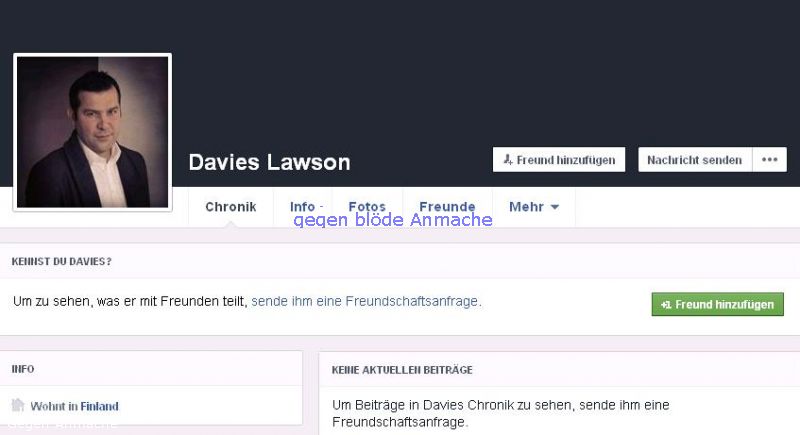The image size is (800, 435).
Task: Click the profile name Davies Lawson
Action: click(269, 162)
